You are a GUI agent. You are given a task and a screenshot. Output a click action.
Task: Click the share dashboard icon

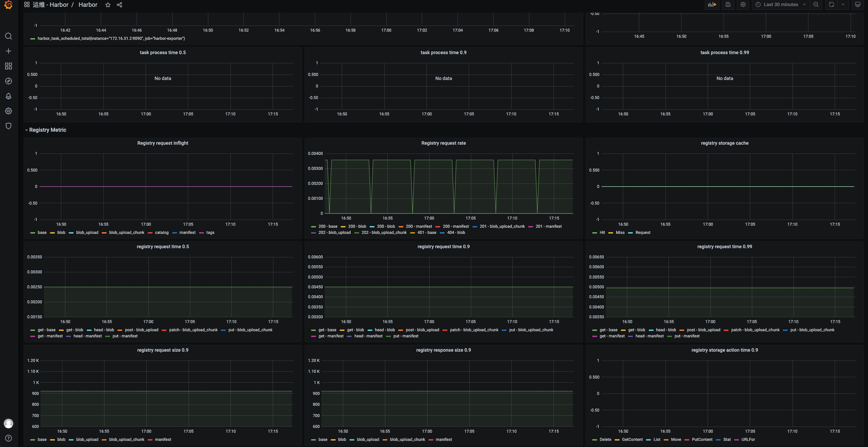pyautogui.click(x=119, y=5)
